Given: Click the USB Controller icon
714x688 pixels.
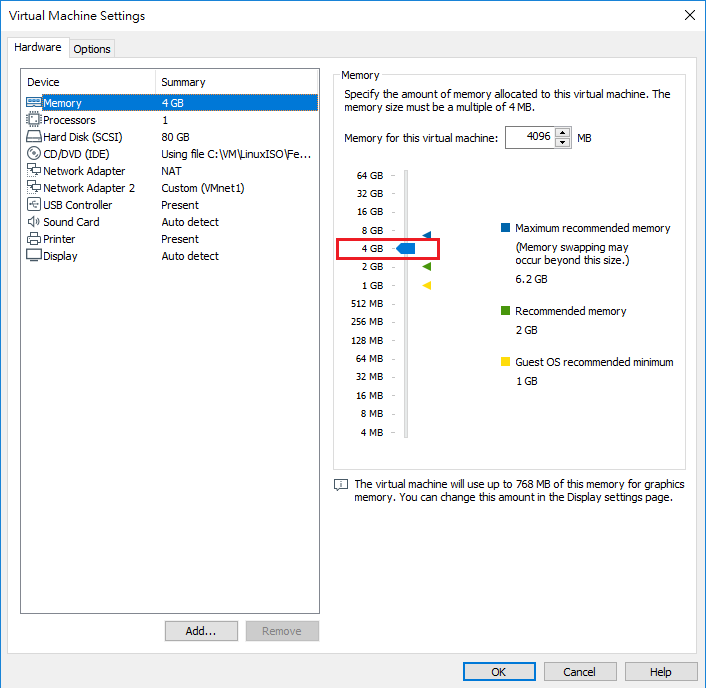Looking at the screenshot, I should point(34,204).
